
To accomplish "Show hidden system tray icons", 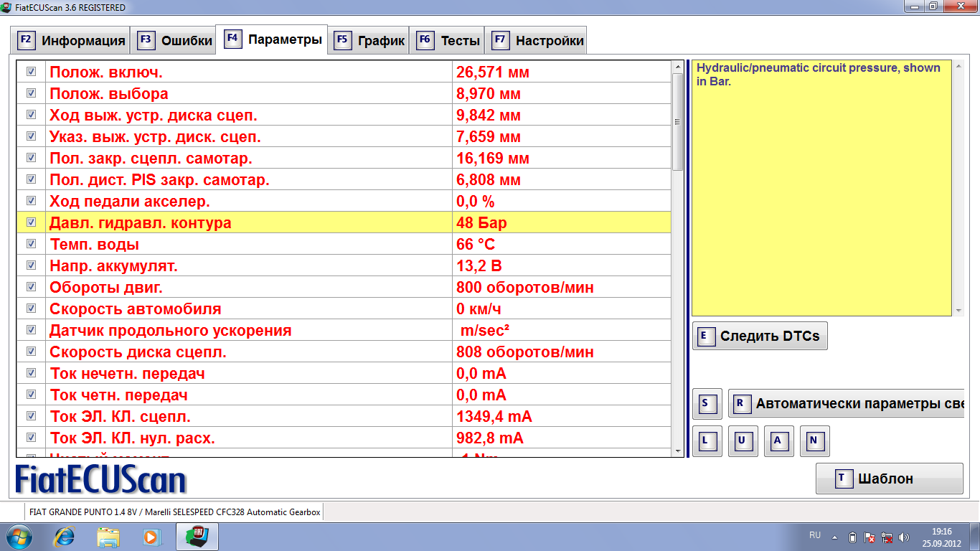I will click(x=834, y=537).
